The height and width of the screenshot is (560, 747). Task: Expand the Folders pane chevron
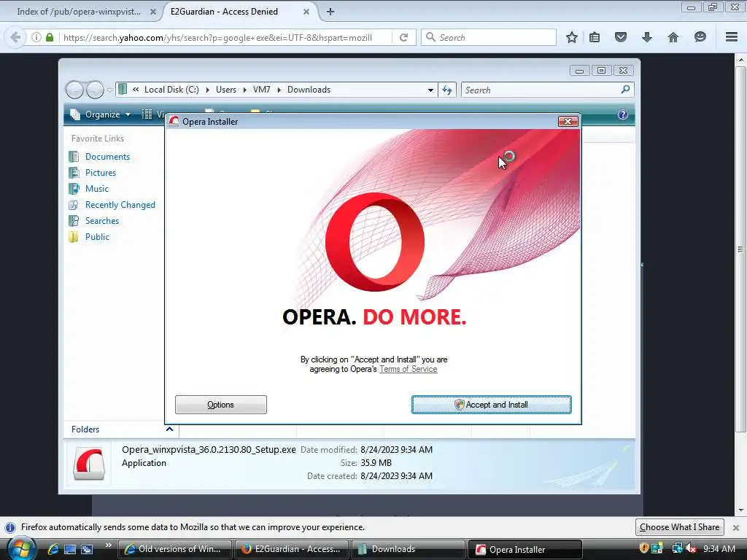point(169,429)
